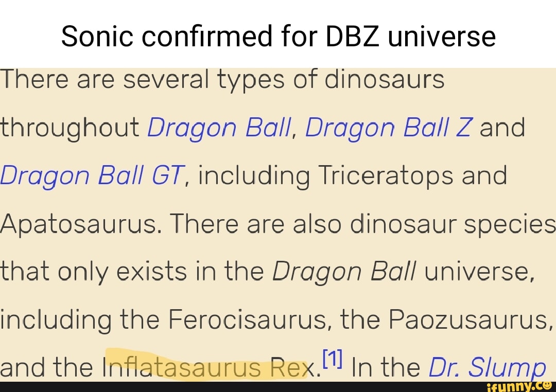Click the word 'dinosaurs' in first line
556x392 pixels.
coord(385,79)
